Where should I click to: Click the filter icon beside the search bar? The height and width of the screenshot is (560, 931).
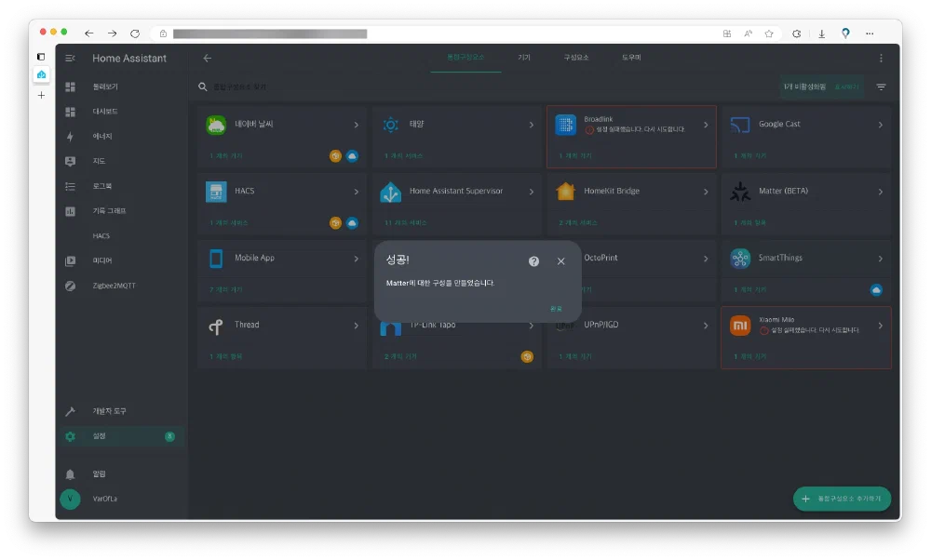[x=881, y=87]
